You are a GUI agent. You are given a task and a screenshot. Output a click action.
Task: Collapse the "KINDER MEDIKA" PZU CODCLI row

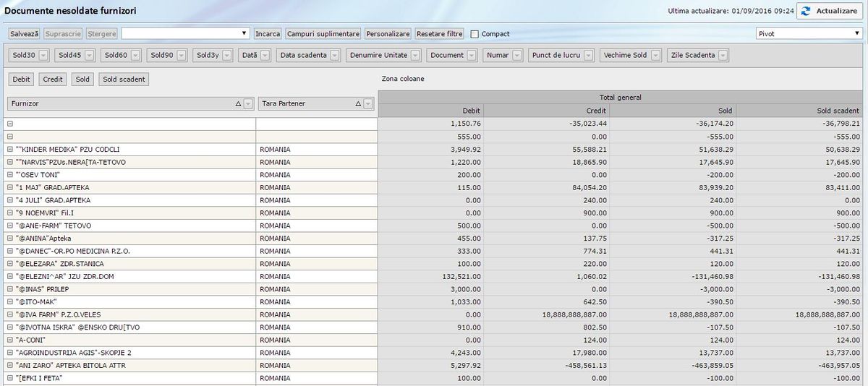[10, 150]
